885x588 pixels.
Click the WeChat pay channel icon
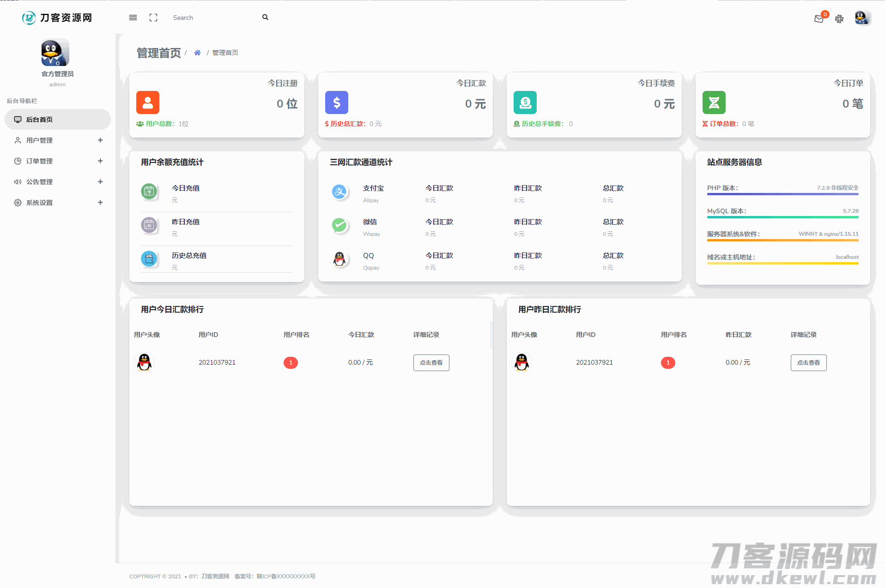[x=339, y=225]
